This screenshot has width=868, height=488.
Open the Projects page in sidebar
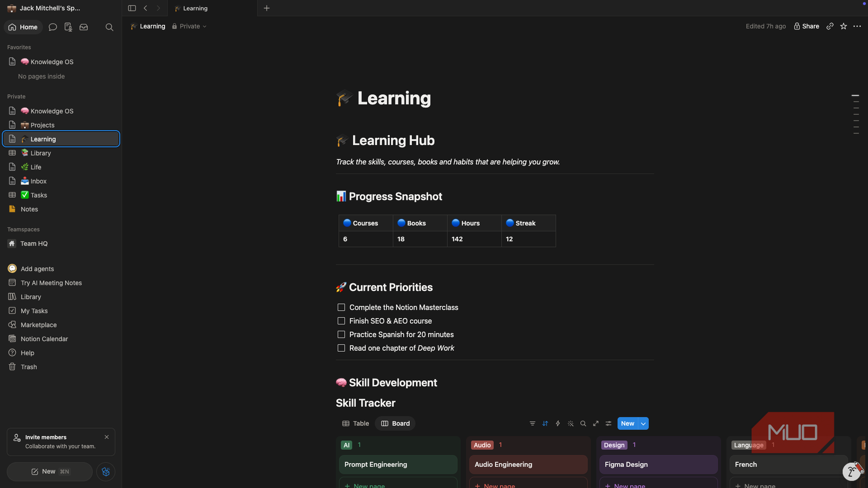pos(61,125)
